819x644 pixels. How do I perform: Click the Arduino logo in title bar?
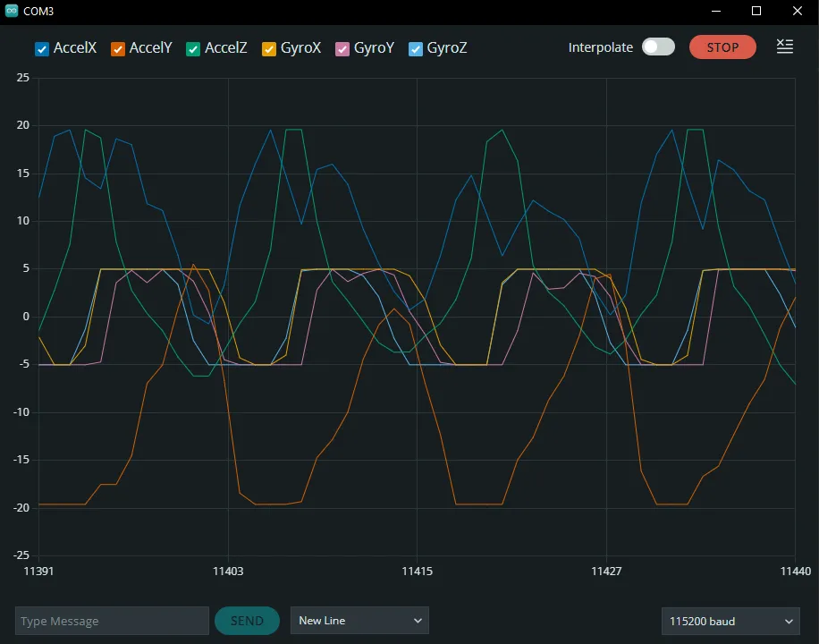pos(12,11)
